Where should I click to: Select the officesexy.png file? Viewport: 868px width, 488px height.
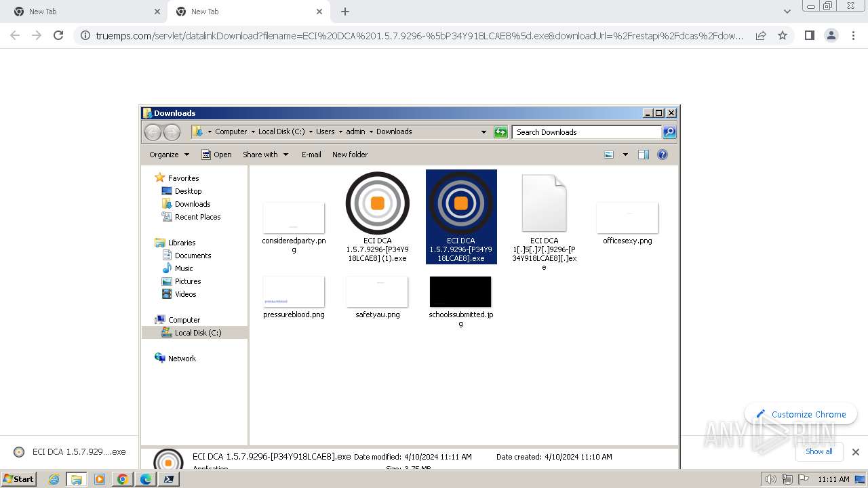point(627,224)
